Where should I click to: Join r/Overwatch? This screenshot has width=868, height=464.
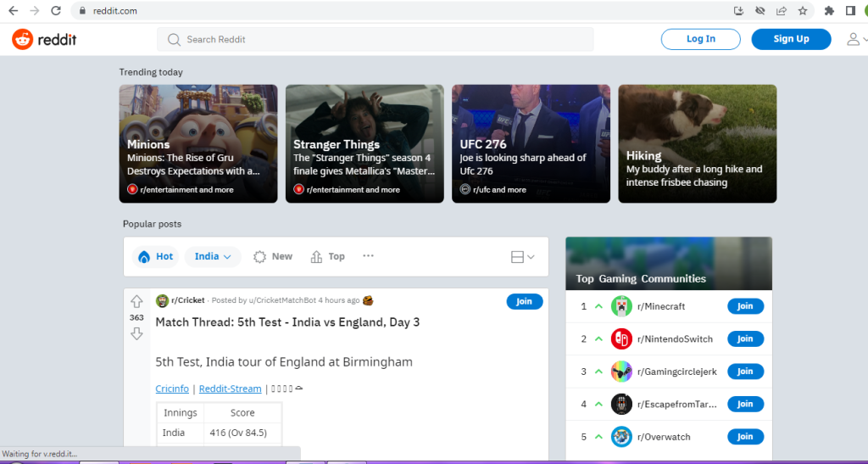(745, 437)
